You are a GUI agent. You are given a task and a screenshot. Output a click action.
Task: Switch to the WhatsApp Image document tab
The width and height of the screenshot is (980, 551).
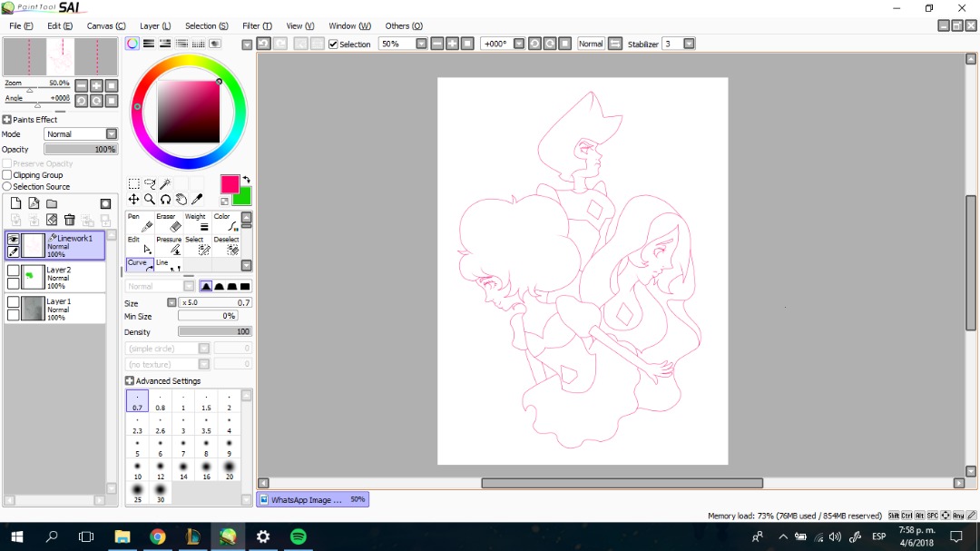(x=312, y=500)
